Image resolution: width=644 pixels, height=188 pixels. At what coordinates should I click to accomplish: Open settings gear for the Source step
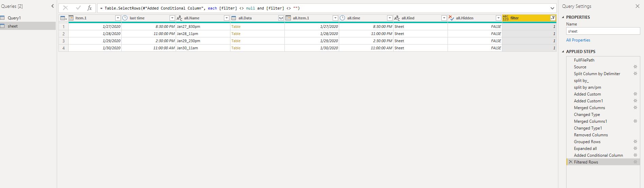tap(635, 67)
